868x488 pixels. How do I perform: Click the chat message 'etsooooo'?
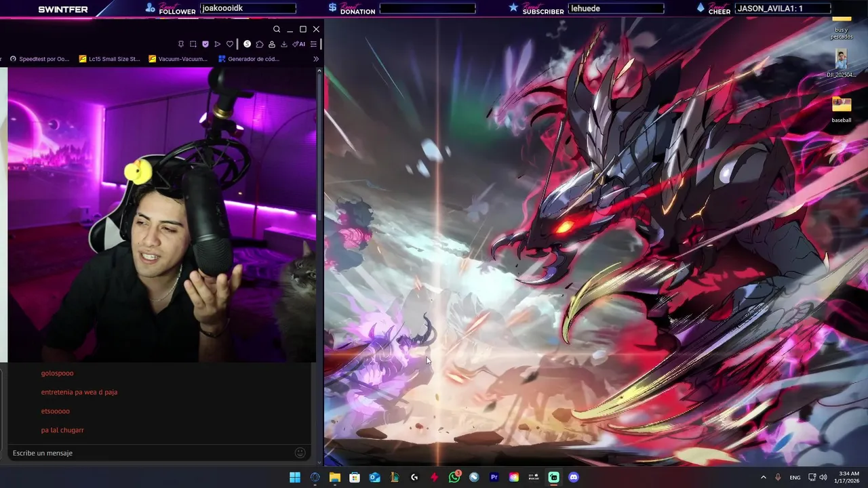55,411
